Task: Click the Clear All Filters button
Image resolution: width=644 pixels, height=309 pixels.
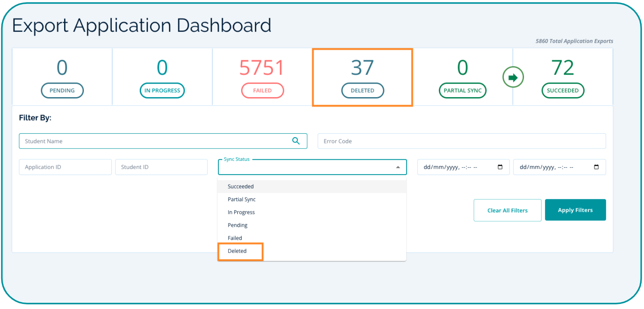Action: pyautogui.click(x=507, y=210)
